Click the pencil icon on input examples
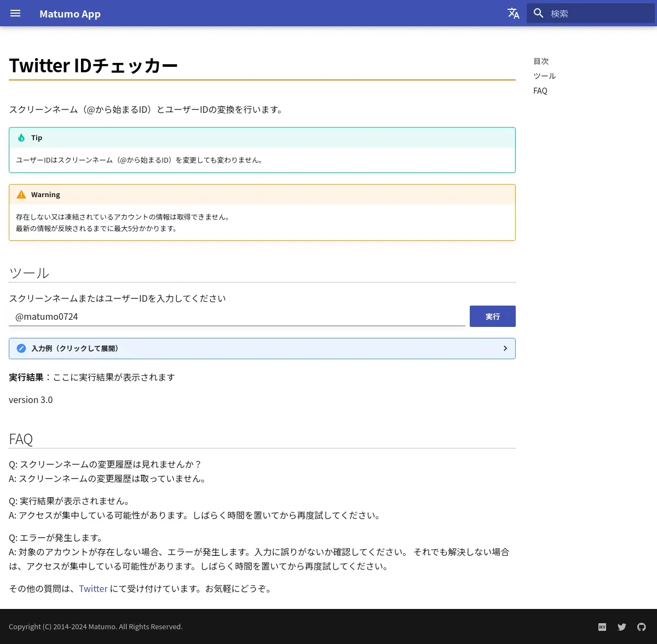 click(21, 348)
